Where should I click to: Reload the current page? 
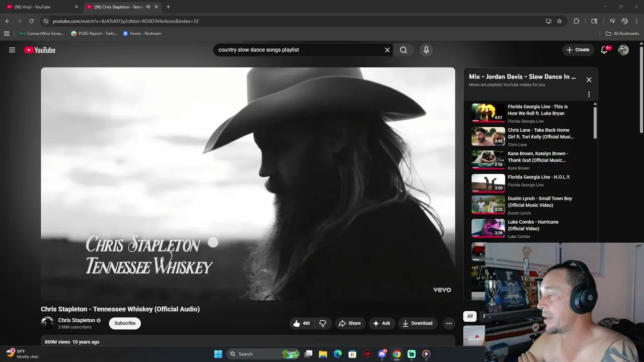coord(31,21)
